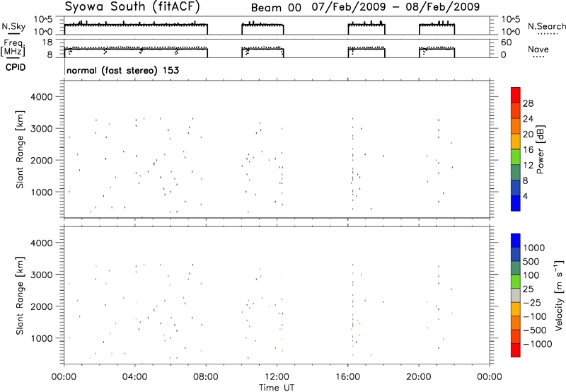Click the 'Velocity [m s-1]' color bar label
The image size is (566, 392).
[x=559, y=295]
